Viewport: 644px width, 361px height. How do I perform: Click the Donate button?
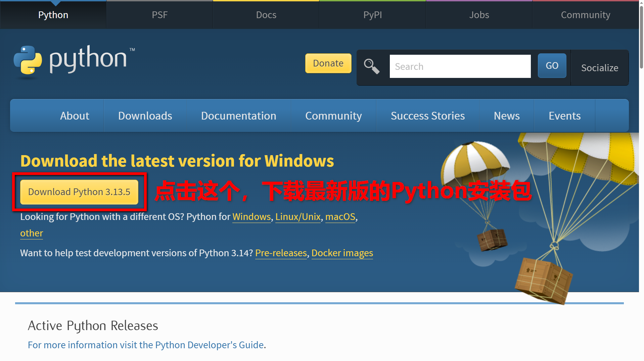pyautogui.click(x=328, y=63)
